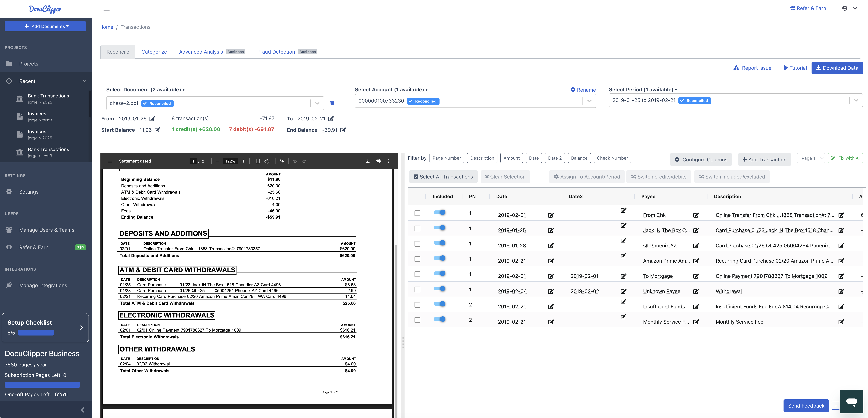This screenshot has height=418, width=868.
Task: Edit the From date 2019-01-25
Action: click(152, 119)
